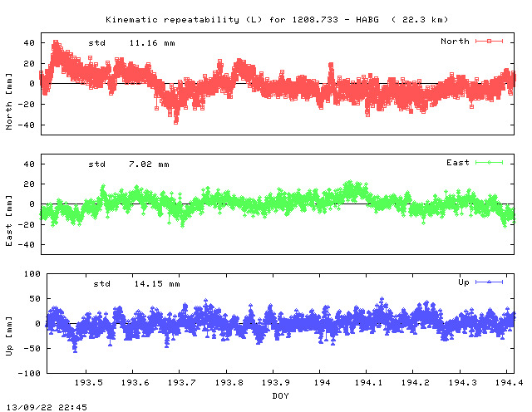Click the East plot y-axis label -20
532x412 pixels.
(x=26, y=224)
